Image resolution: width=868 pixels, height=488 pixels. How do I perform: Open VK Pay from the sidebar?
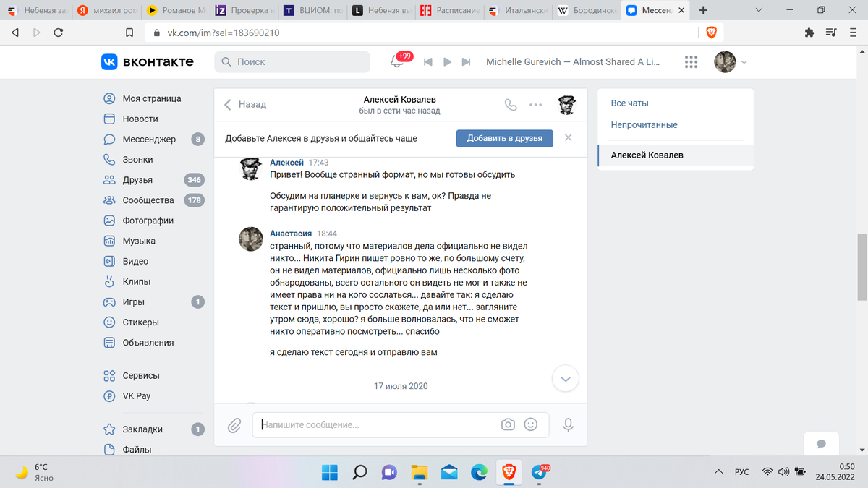click(x=137, y=395)
